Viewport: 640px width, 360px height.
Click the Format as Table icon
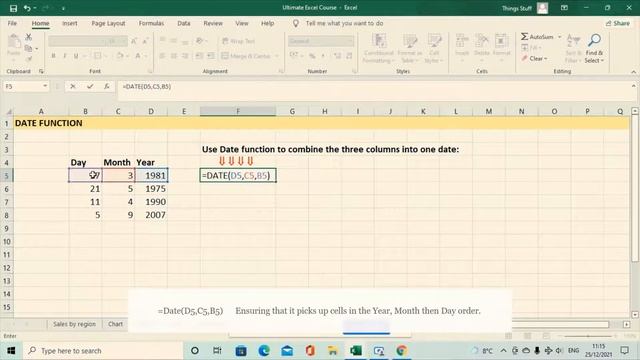tap(409, 42)
